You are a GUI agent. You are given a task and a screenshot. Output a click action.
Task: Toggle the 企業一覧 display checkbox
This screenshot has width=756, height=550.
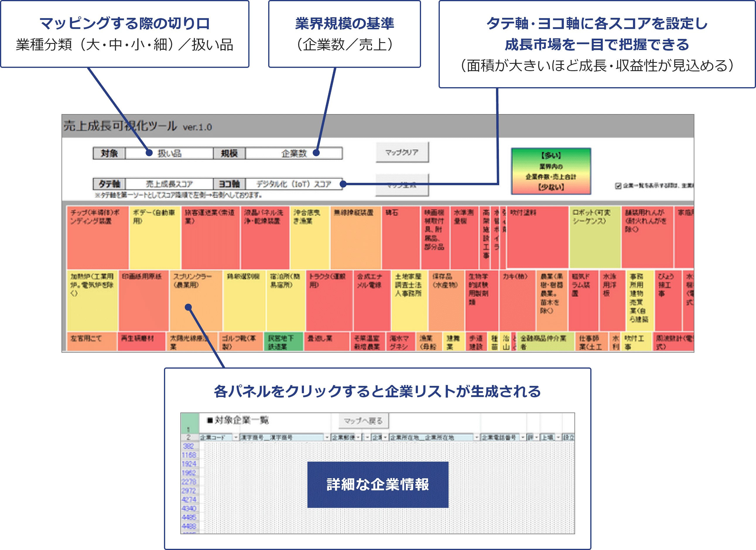[x=618, y=186]
